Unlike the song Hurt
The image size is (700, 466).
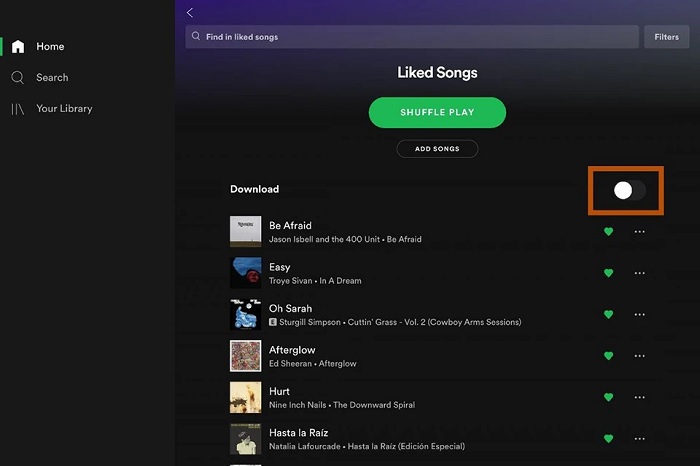(608, 397)
